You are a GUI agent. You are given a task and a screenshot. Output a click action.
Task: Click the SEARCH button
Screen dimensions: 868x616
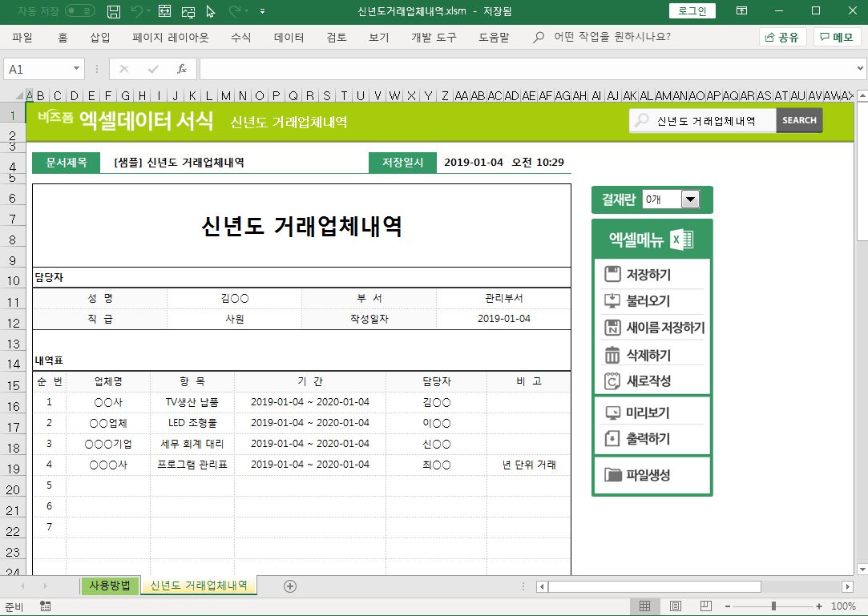click(799, 120)
